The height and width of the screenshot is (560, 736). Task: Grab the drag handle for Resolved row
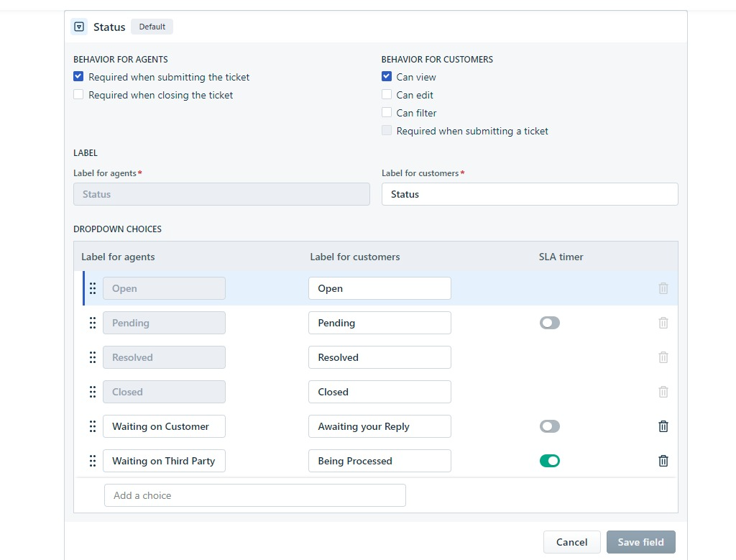[93, 357]
